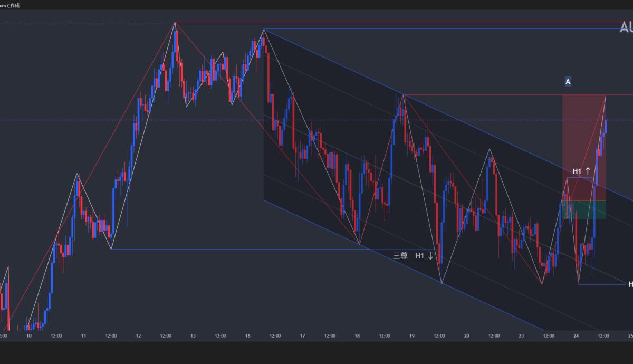Image resolution: width=633 pixels, height=364 pixels.
Task: Select the short blue line under "H1 ↑" label
Action: point(581,178)
